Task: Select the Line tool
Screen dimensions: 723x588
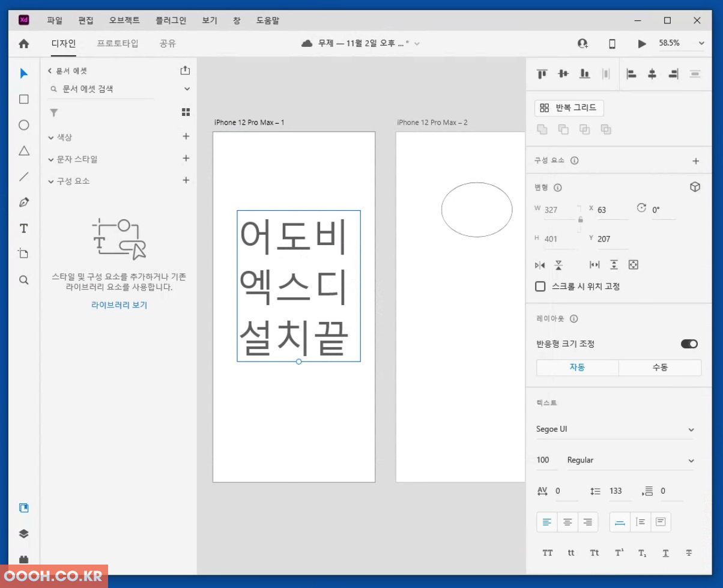Action: coord(24,177)
